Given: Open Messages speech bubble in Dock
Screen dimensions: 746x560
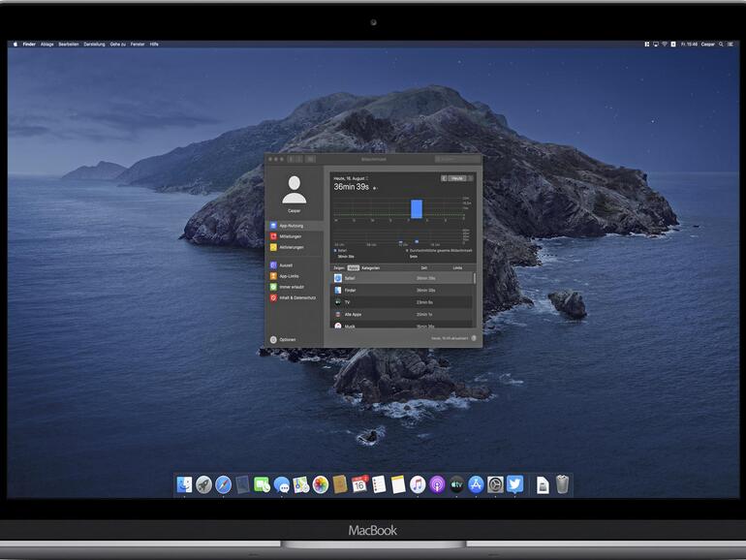Looking at the screenshot, I should [x=282, y=484].
